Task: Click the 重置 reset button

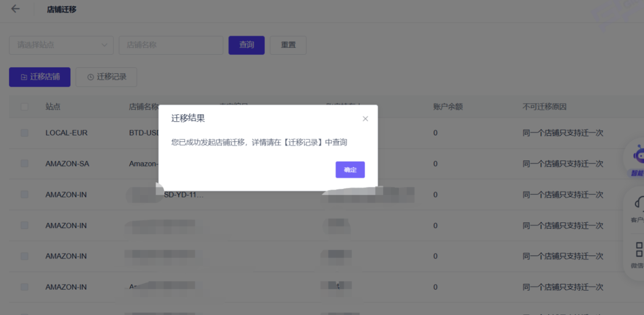Action: point(288,45)
